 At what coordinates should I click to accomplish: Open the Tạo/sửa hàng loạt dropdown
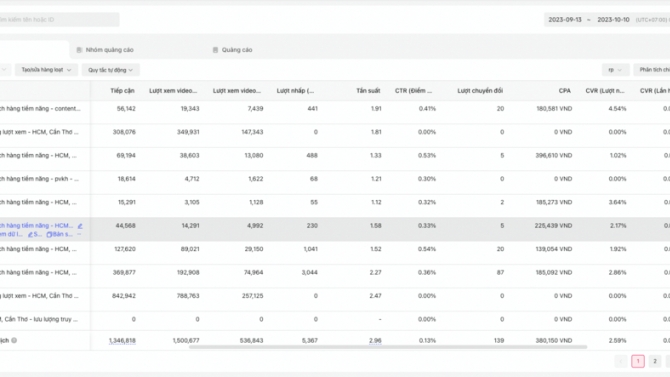click(46, 70)
